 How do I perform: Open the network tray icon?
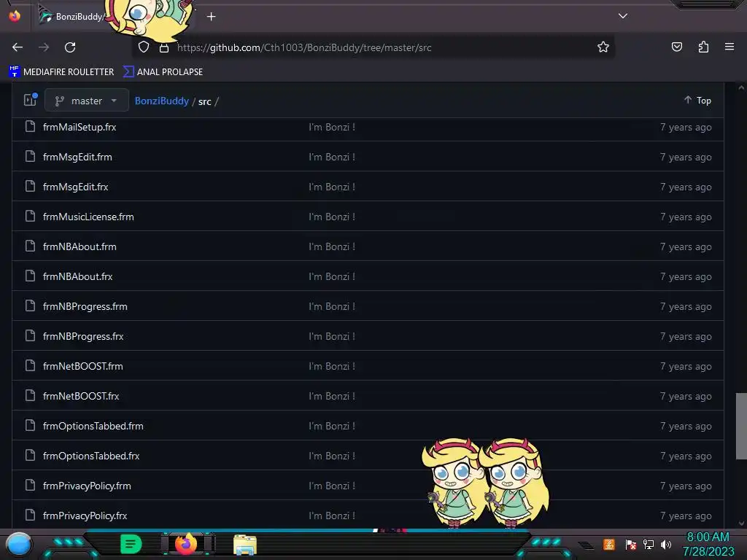[649, 544]
